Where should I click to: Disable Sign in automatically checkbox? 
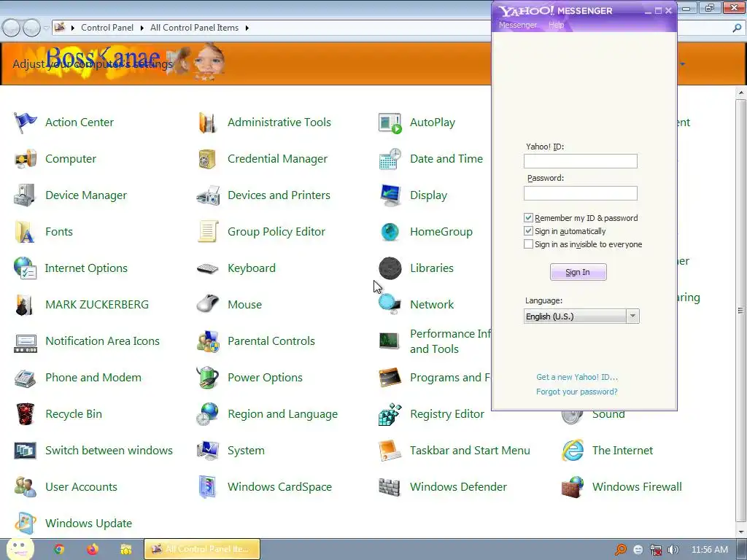pyautogui.click(x=528, y=231)
